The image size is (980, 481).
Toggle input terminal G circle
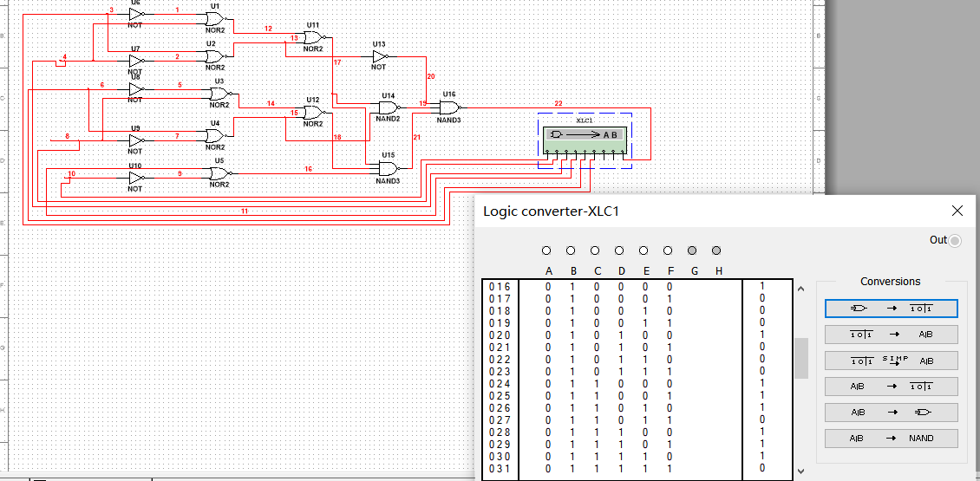692,250
